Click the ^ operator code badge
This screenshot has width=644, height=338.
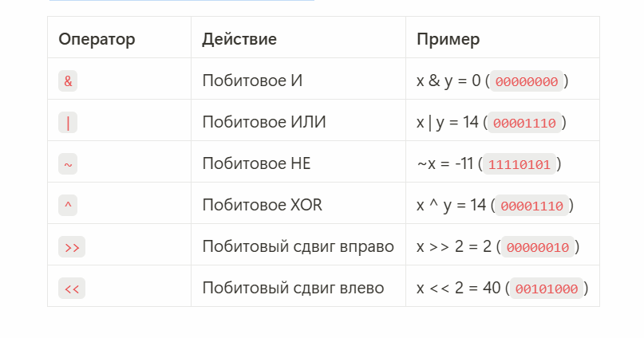tap(68, 205)
